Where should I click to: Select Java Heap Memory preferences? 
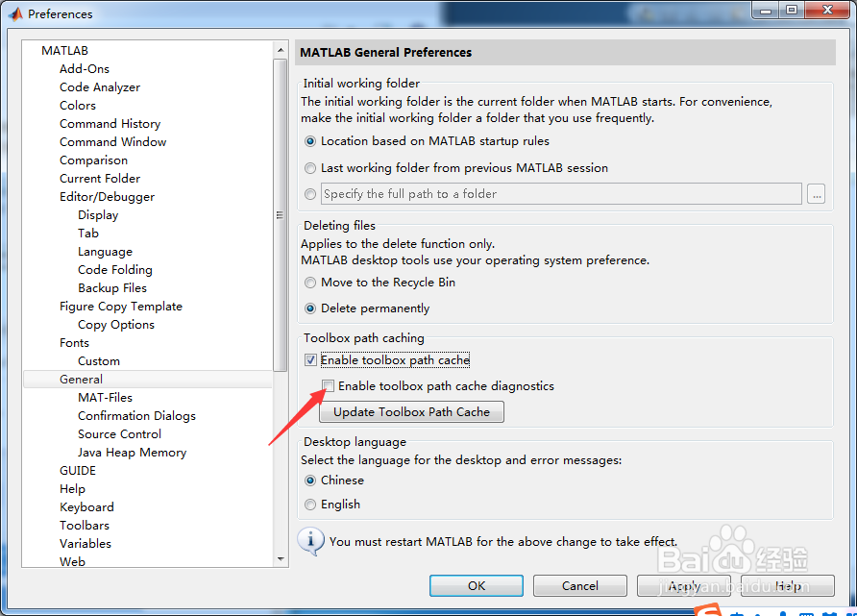point(132,453)
